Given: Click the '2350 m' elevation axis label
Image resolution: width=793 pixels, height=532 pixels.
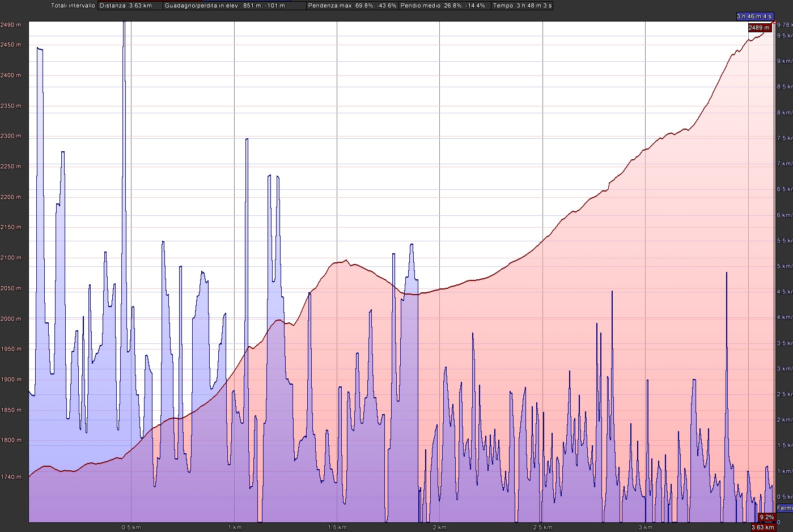Looking at the screenshot, I should click(11, 106).
